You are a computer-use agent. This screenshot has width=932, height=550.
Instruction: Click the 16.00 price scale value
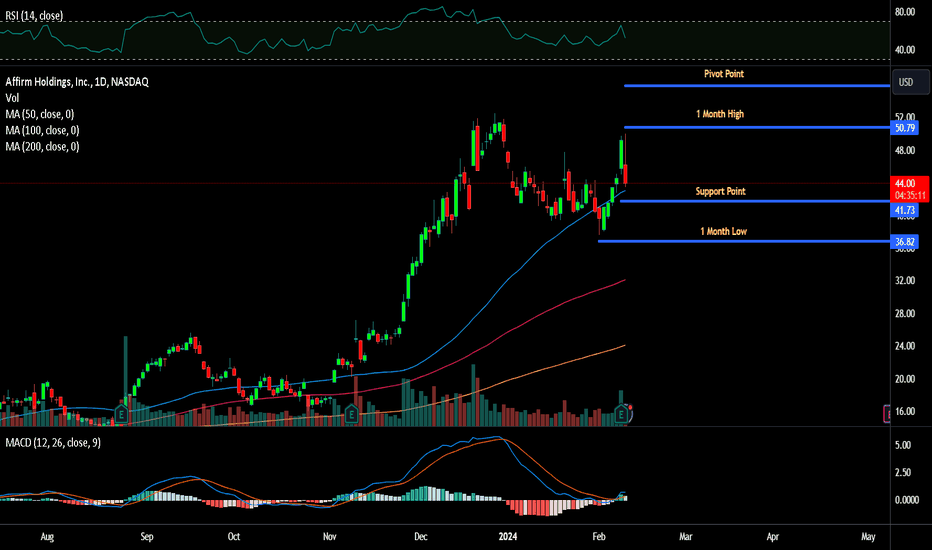[905, 411]
